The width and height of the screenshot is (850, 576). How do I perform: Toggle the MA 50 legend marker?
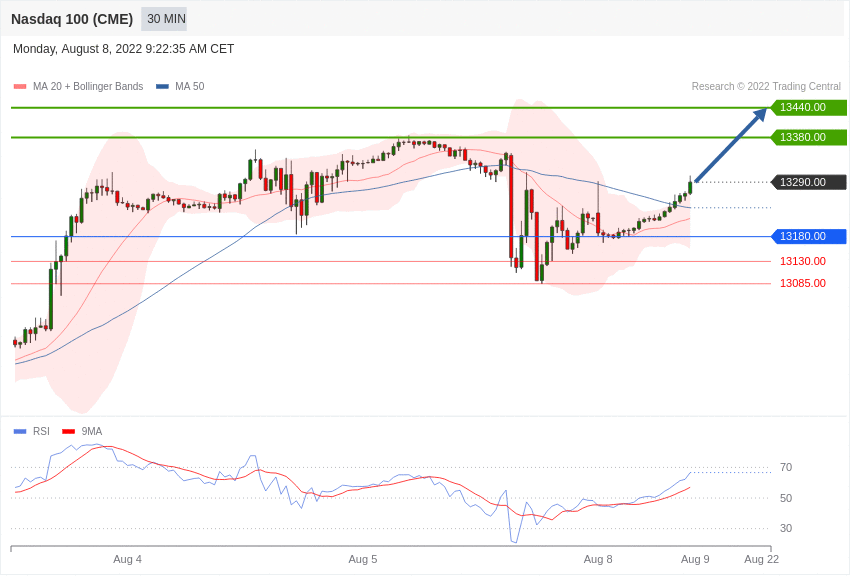click(162, 87)
